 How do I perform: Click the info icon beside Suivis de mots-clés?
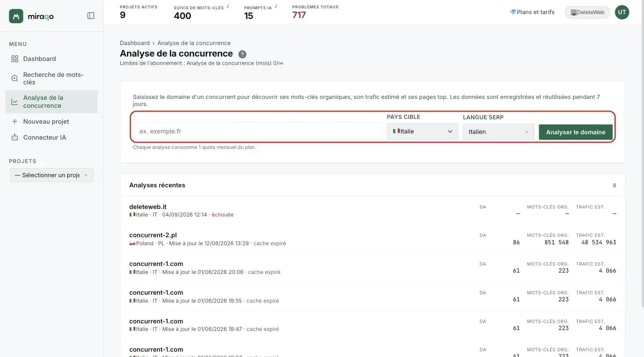[228, 7]
